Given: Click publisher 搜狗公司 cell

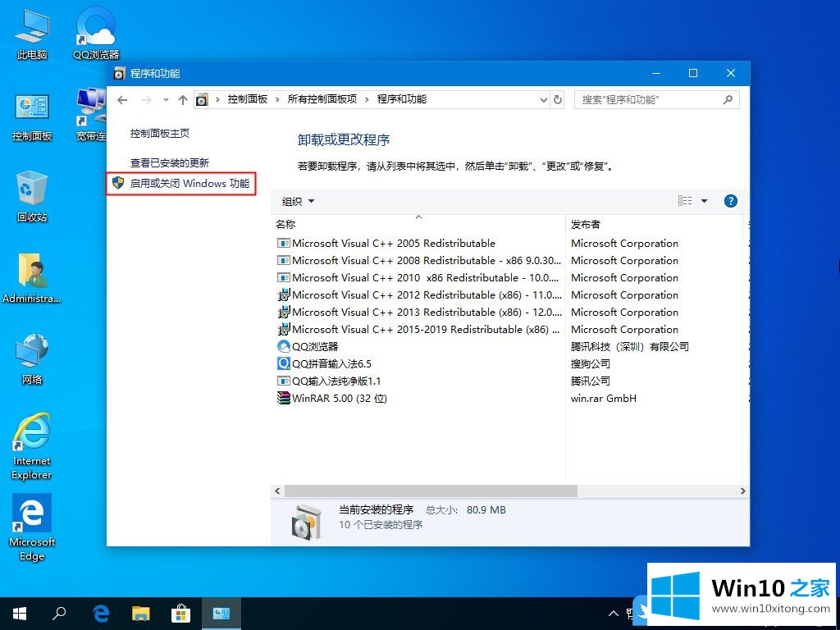Looking at the screenshot, I should (x=591, y=363).
